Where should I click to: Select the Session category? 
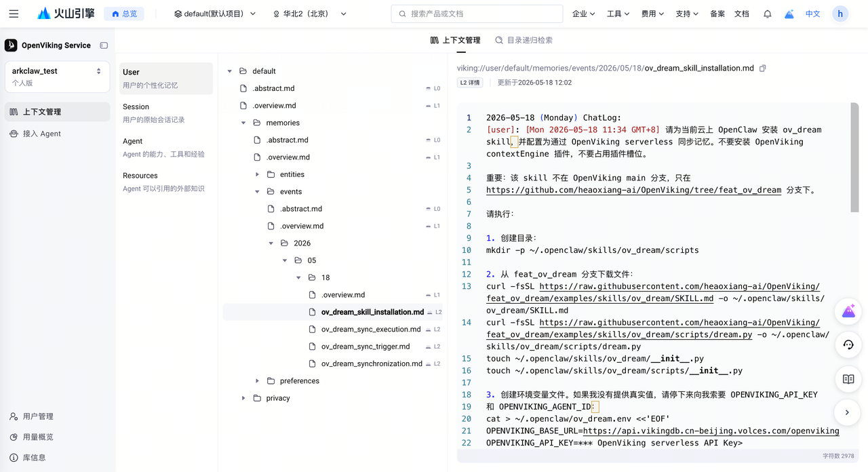click(166, 113)
